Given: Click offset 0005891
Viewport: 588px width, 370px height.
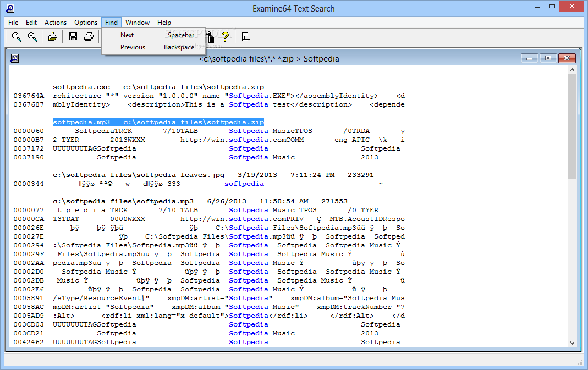Looking at the screenshot, I should (x=29, y=299).
